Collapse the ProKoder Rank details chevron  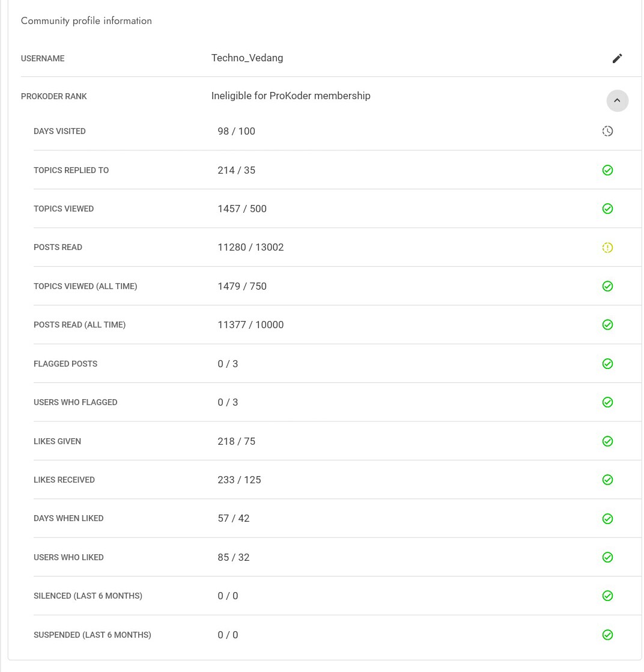coord(617,100)
